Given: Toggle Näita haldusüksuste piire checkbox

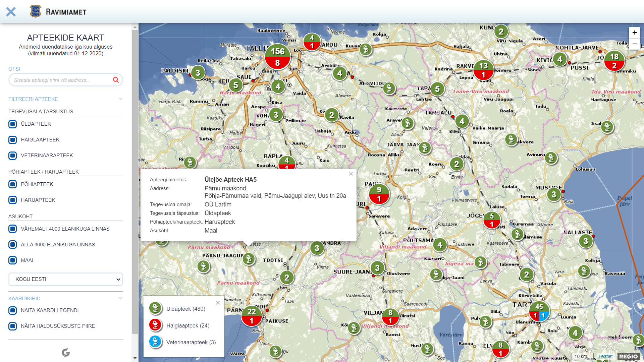Looking at the screenshot, I should [13, 326].
